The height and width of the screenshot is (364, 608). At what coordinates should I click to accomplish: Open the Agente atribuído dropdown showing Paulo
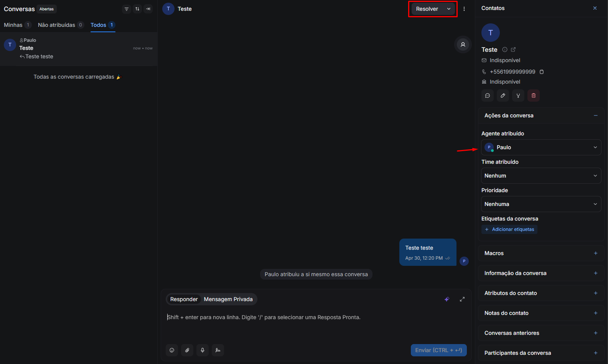pyautogui.click(x=541, y=147)
